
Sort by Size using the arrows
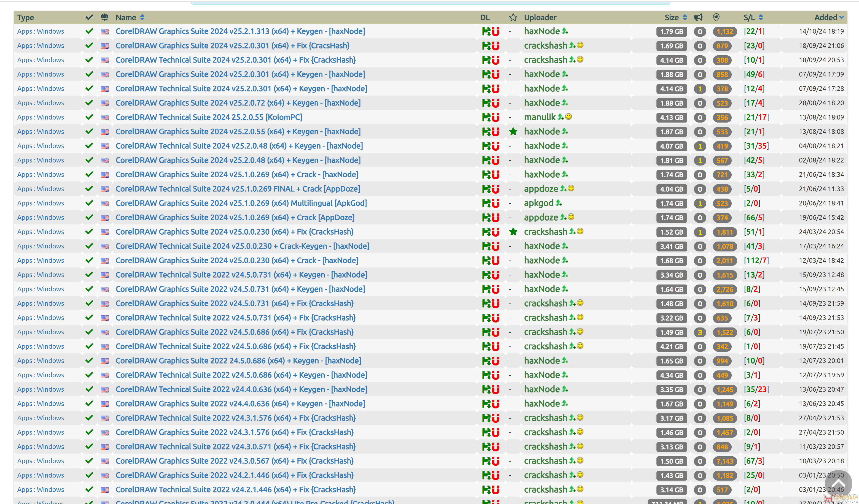[685, 17]
